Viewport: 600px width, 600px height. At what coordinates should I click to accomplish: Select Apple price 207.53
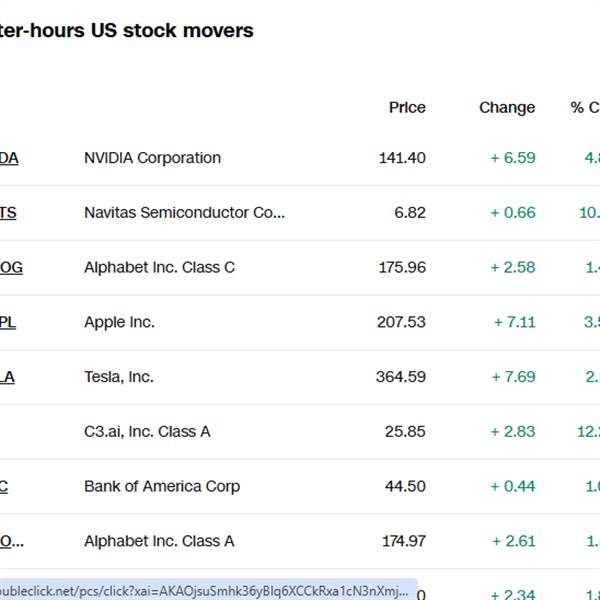(x=401, y=322)
